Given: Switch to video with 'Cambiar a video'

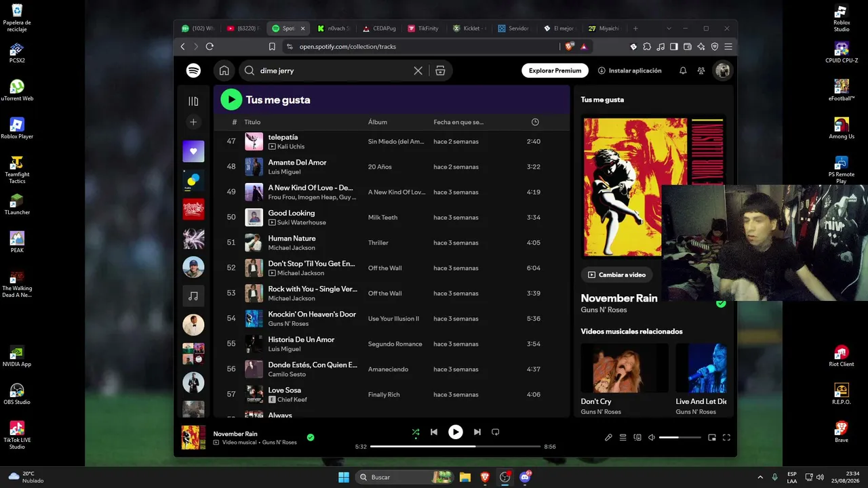Looking at the screenshot, I should tap(616, 274).
